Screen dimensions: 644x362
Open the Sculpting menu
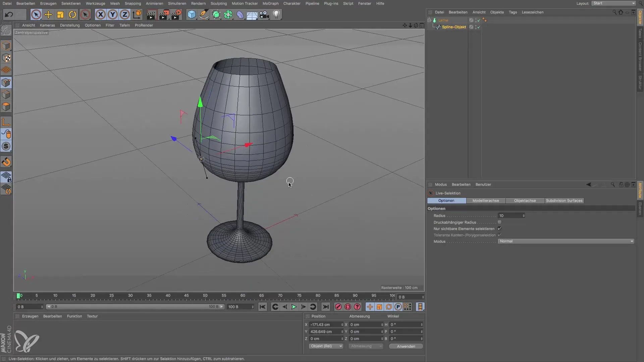[219, 3]
